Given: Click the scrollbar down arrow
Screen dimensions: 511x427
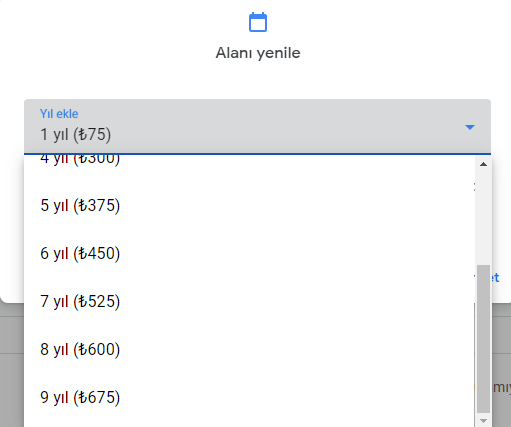Looking at the screenshot, I should tap(483, 421).
